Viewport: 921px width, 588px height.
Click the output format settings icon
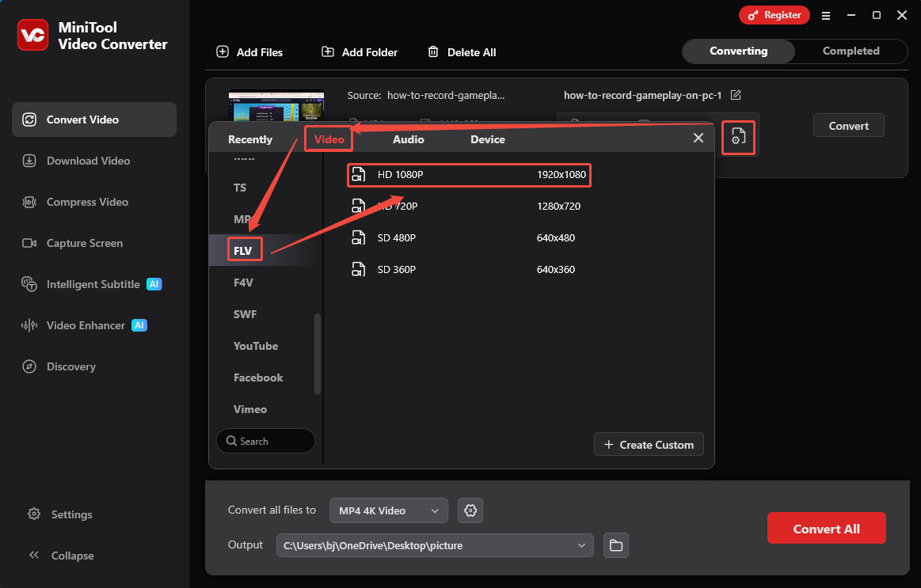click(738, 137)
